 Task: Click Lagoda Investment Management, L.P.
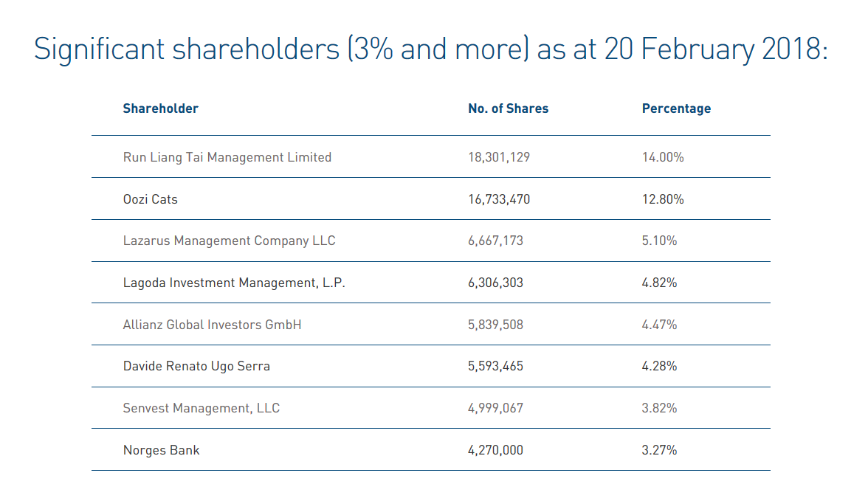(x=233, y=283)
